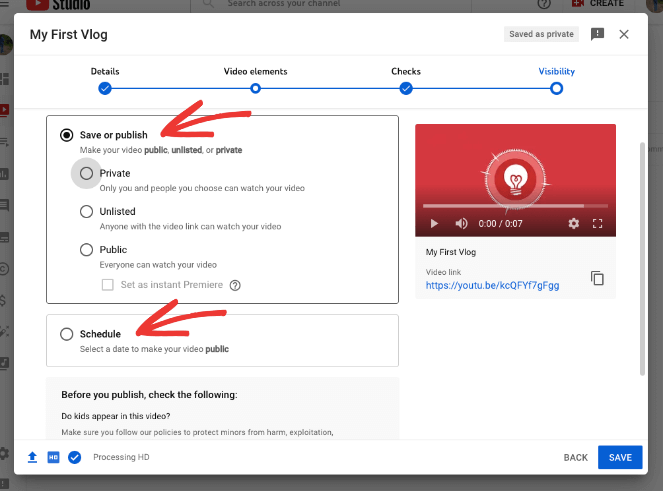The height and width of the screenshot is (491, 663).
Task: Choose the Public visibility option
Action: coord(86,249)
